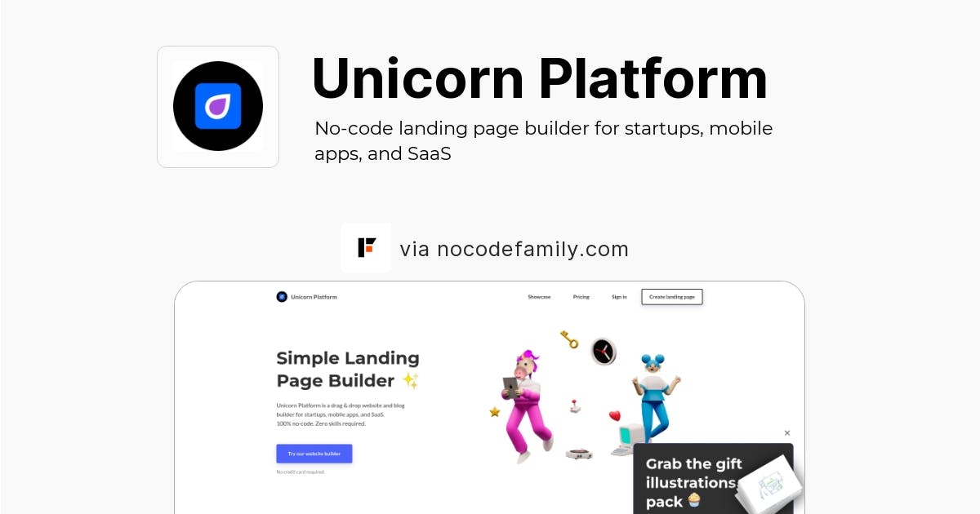Click the gold star illustration

[494, 412]
